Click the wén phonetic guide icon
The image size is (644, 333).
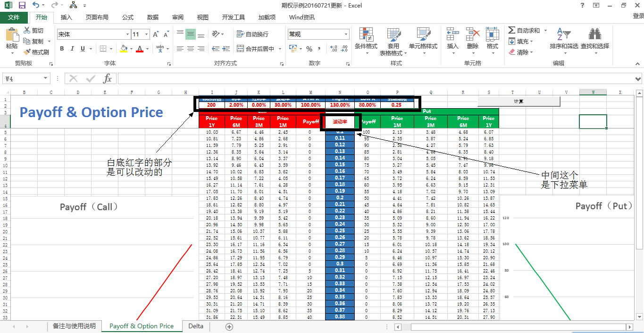[160, 49]
